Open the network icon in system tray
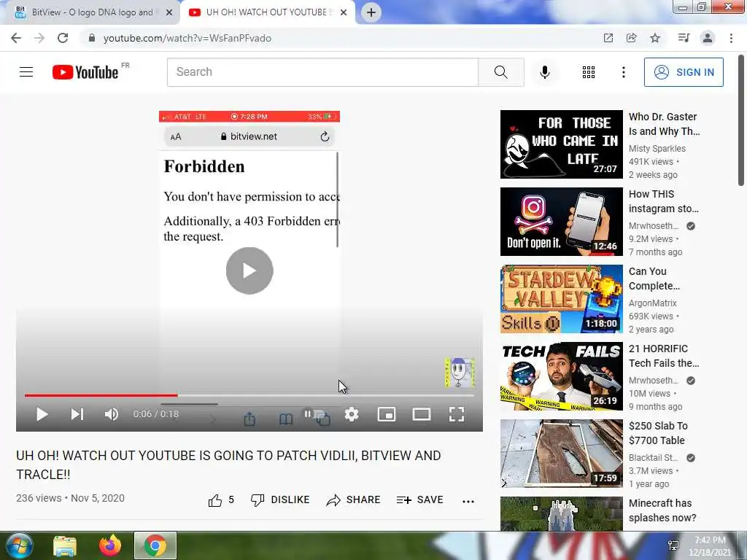747x560 pixels. click(x=673, y=545)
